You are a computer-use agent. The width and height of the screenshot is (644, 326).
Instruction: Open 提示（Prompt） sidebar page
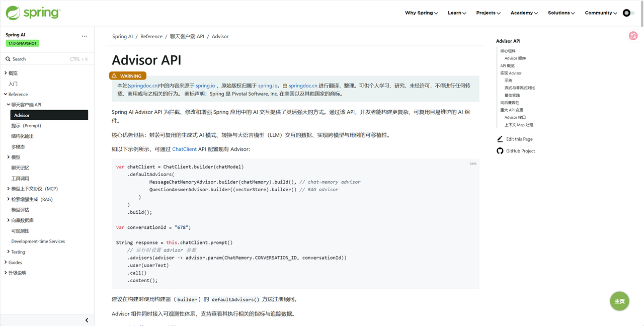tap(26, 126)
